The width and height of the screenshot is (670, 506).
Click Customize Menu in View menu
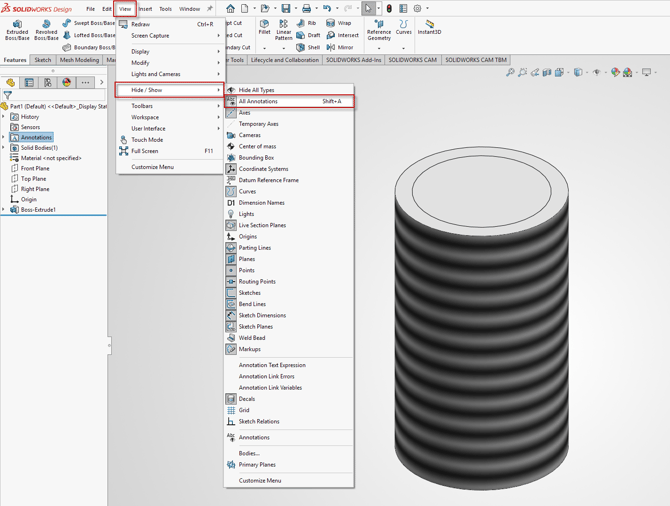click(170, 167)
